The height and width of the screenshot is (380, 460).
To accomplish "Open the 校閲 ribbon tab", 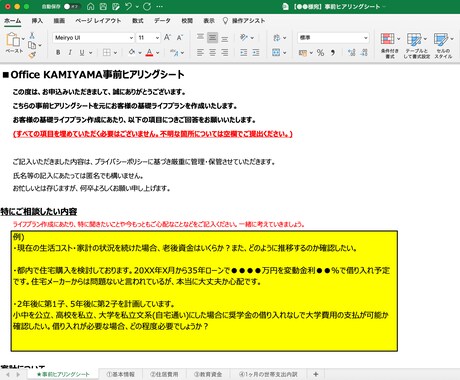I will tap(187, 21).
